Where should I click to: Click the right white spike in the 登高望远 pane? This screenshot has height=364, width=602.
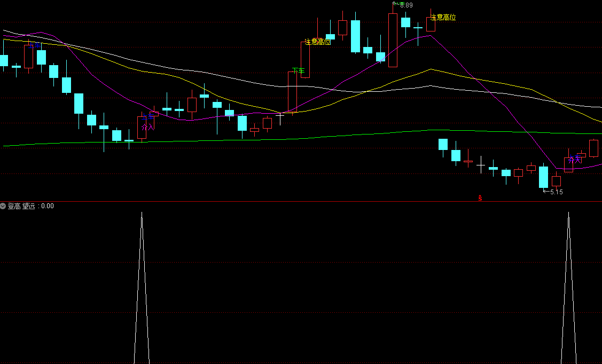coord(568,288)
